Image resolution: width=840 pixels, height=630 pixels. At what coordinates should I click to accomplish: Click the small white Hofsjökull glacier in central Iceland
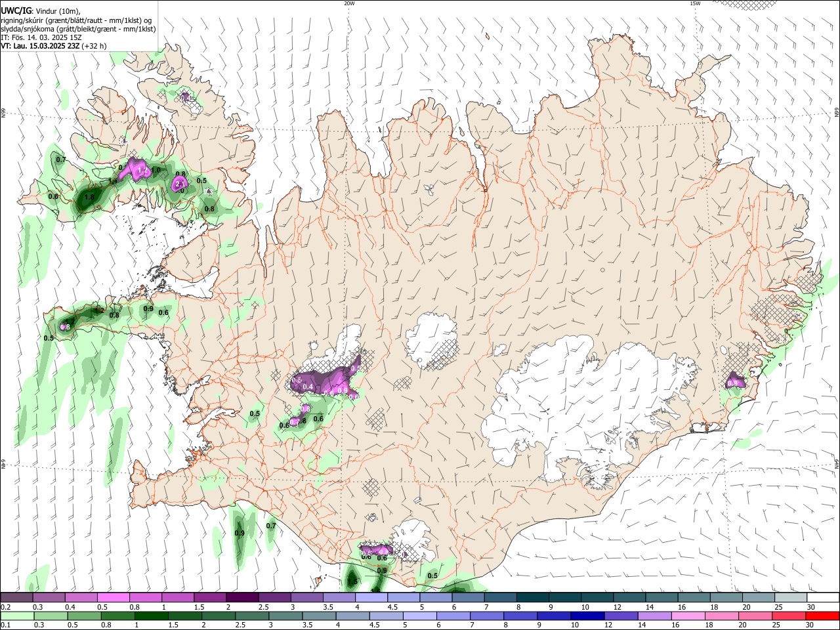431,340
